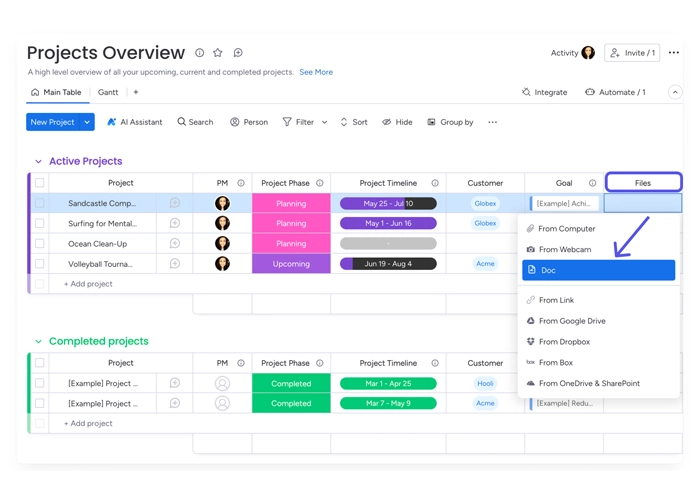Click Project Phase info icon in Active Projects
This screenshot has height=497, width=700.
320,183
